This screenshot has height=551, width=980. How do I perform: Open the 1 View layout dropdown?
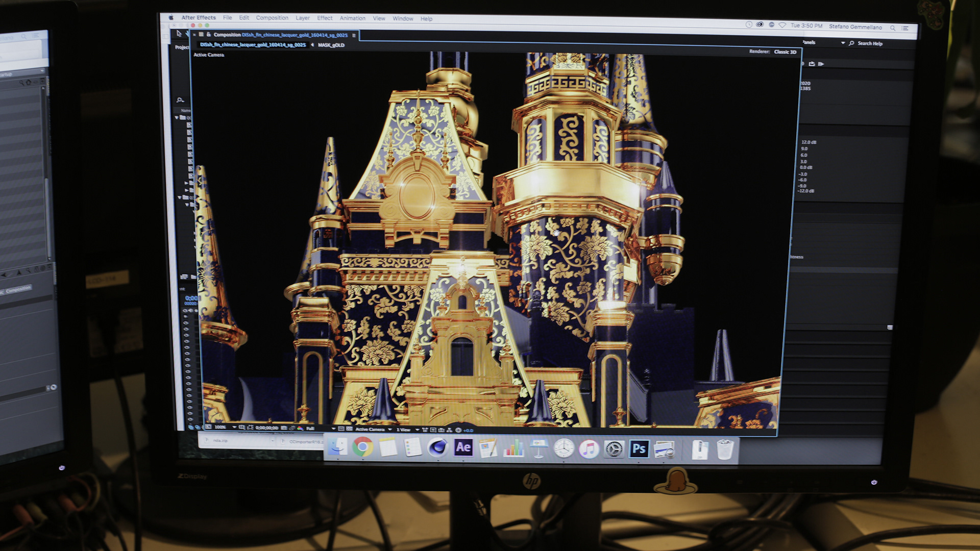[x=408, y=430]
